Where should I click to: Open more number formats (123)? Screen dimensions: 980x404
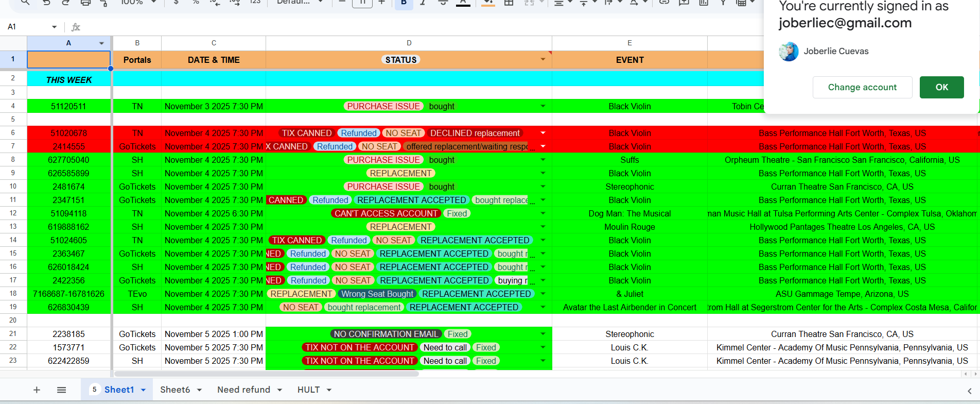tap(255, 3)
